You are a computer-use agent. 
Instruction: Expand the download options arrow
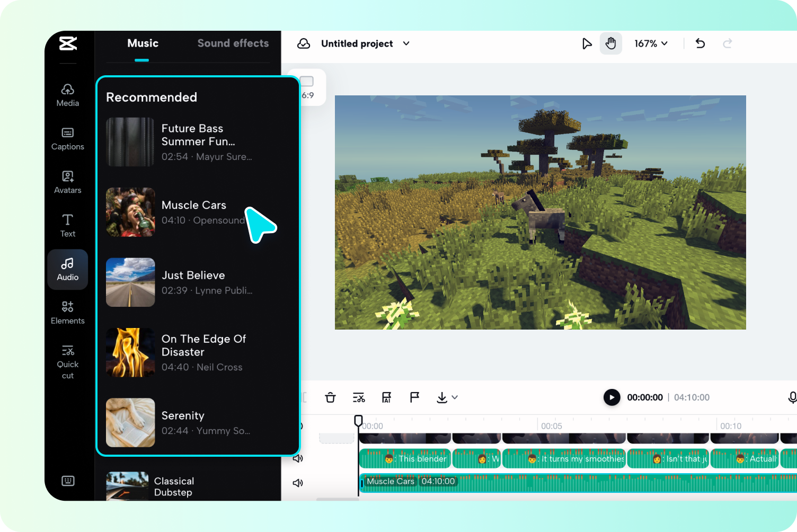coord(455,397)
